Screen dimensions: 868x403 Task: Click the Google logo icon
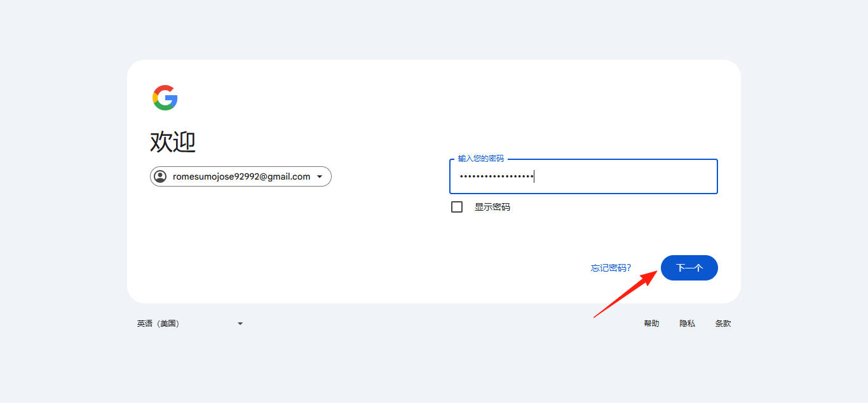click(x=165, y=96)
